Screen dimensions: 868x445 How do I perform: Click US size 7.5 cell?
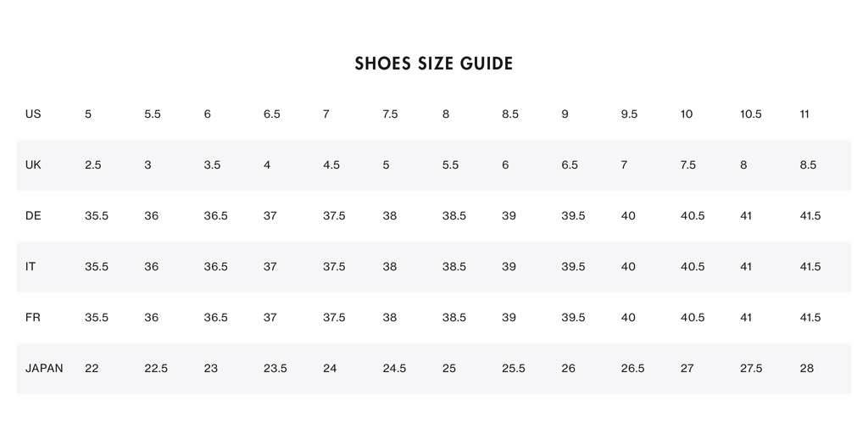390,114
